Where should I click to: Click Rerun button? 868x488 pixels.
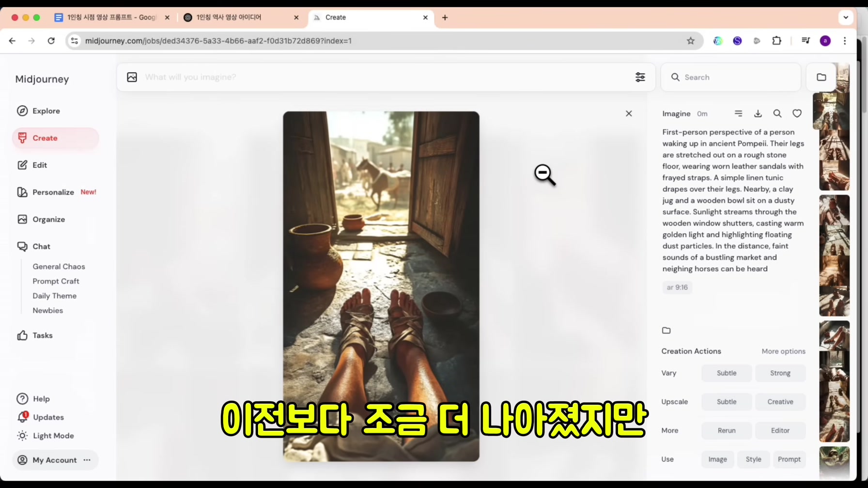point(727,430)
